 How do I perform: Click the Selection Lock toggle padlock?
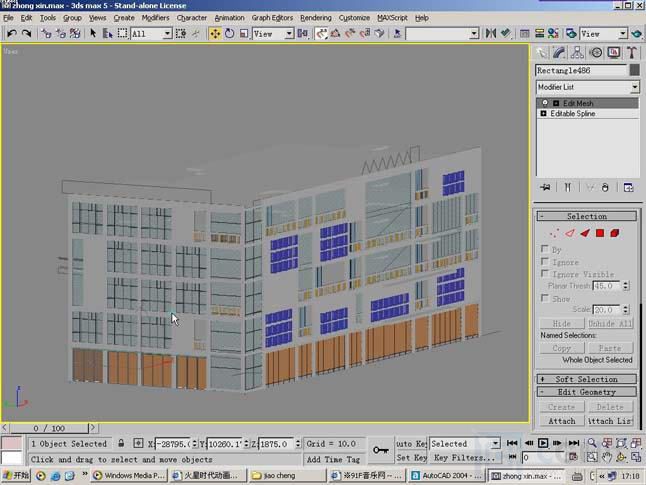point(121,443)
